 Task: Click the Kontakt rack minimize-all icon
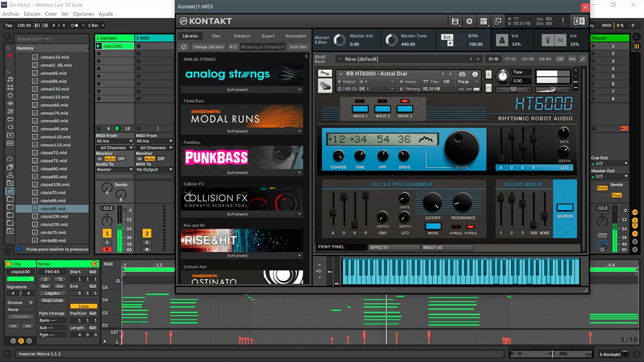[x=583, y=59]
